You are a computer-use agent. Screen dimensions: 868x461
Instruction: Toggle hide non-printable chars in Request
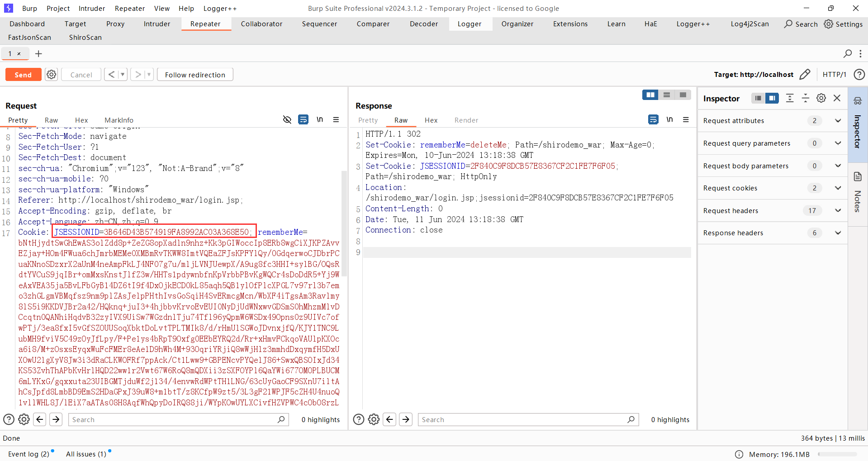point(287,119)
